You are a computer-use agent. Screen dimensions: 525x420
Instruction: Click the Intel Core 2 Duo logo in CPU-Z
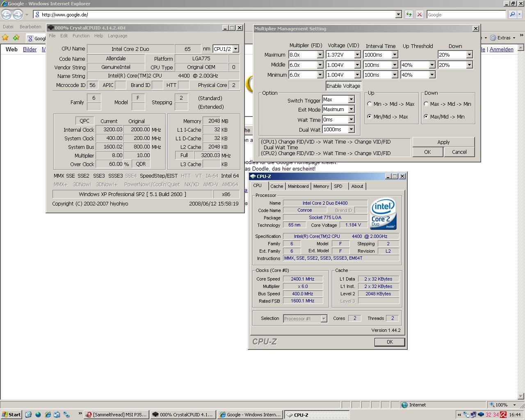pyautogui.click(x=383, y=214)
